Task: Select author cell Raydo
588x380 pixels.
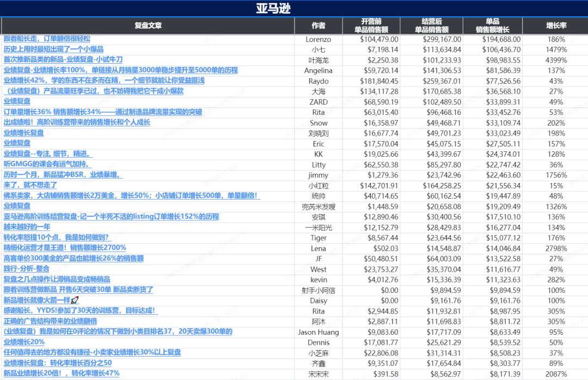Action: 318,82
